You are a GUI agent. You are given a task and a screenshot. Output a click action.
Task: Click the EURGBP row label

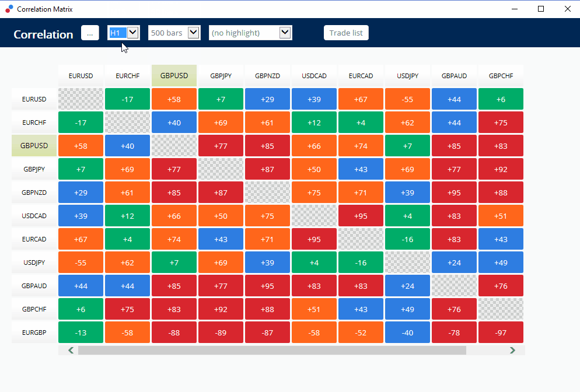(x=34, y=332)
